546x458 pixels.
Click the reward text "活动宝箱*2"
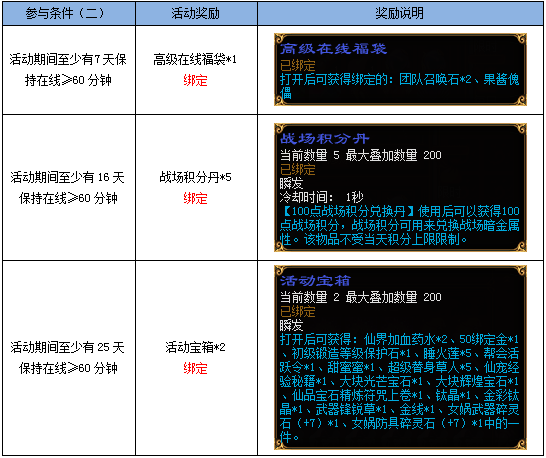(x=195, y=347)
